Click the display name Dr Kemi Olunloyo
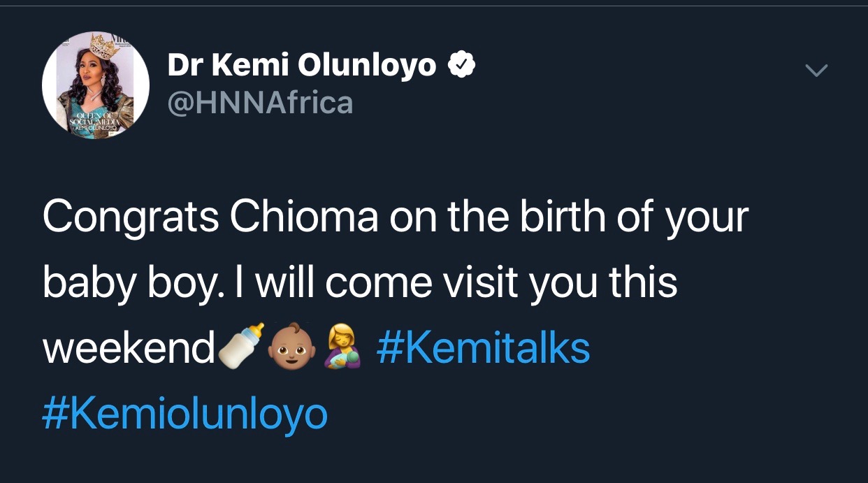This screenshot has height=483, width=868. 302,66
